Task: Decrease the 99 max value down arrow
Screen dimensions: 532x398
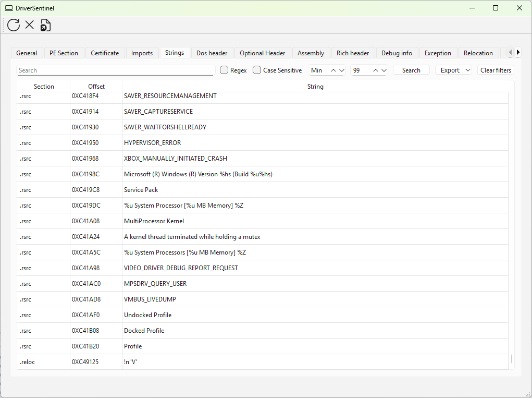Action: point(384,70)
